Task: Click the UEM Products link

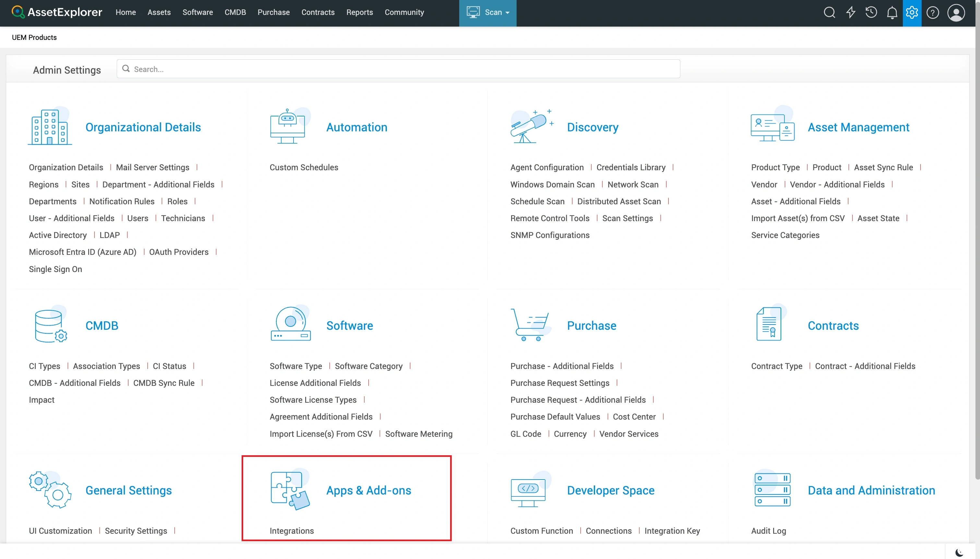Action: pos(34,37)
